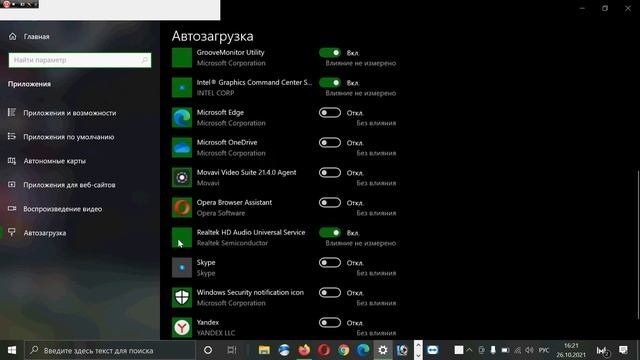Launch Firefox from the taskbar
Screen dimensions: 640x360
(304, 350)
